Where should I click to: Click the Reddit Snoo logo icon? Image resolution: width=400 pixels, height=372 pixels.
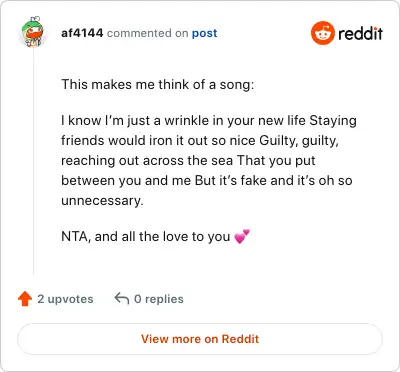click(322, 33)
